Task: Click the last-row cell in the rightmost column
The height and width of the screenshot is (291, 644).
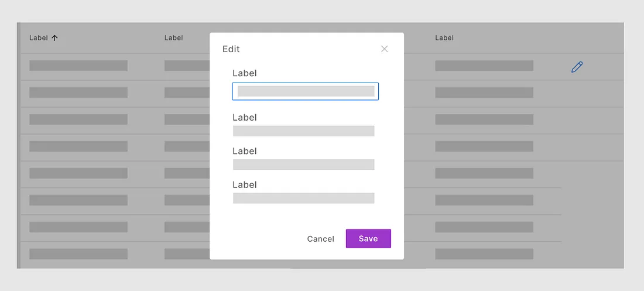Action: tap(484, 254)
